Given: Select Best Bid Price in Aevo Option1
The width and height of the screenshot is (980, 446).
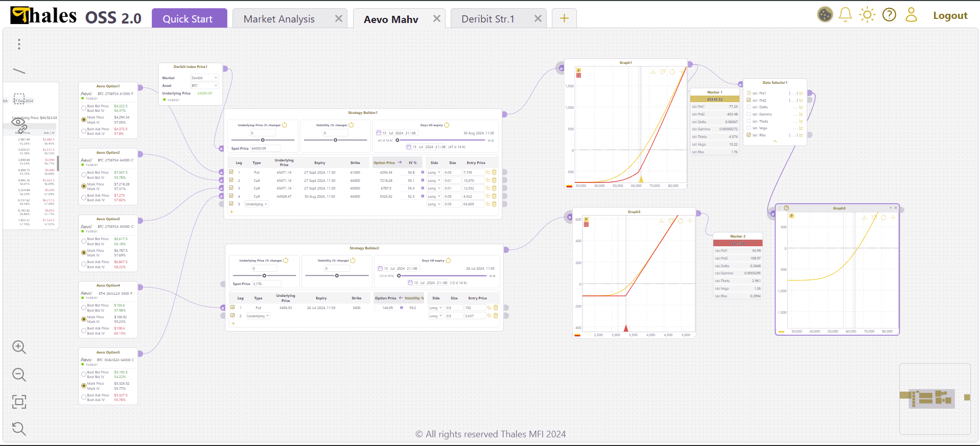Looking at the screenshot, I should (84, 108).
